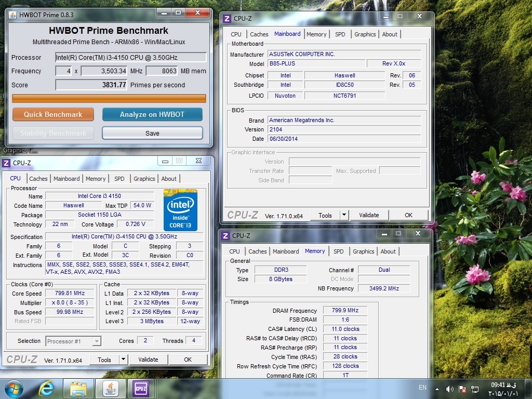Viewport: 532px width, 399px height.
Task: Open CPU tab in Memory CPU-Z window
Action: [234, 251]
